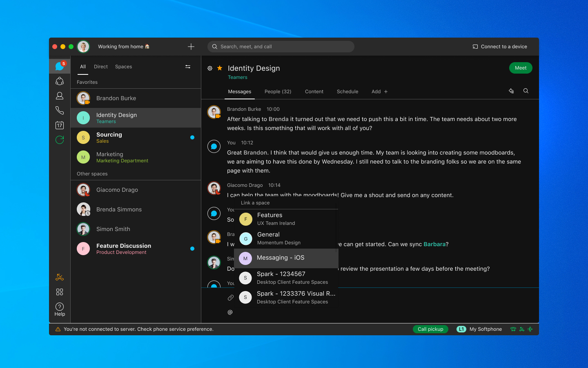Open the Giacomo Drago conversation

(136, 190)
